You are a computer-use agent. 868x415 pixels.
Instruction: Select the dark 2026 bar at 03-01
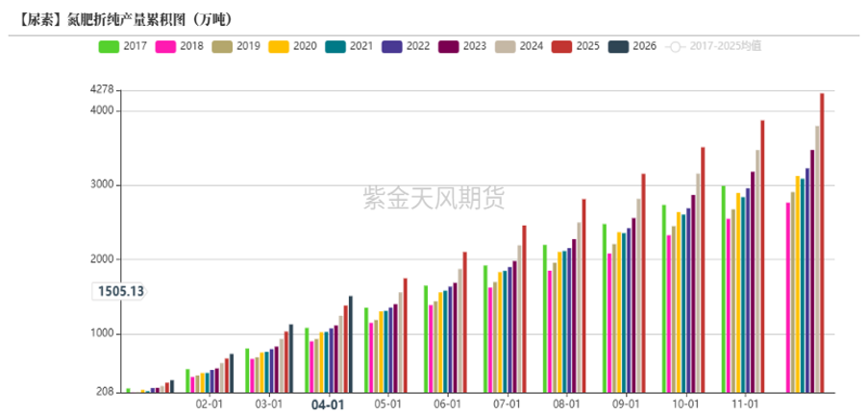pos(291,358)
